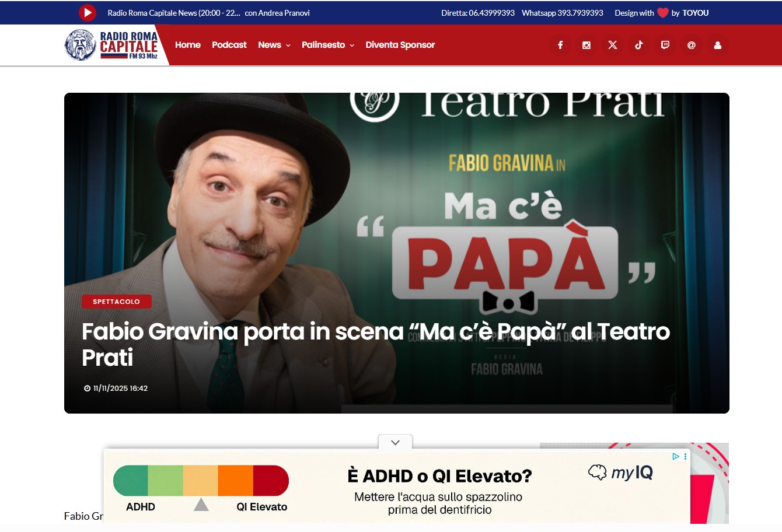The width and height of the screenshot is (782, 532).
Task: Click the Diventa Sponsor link
Action: 400,45
